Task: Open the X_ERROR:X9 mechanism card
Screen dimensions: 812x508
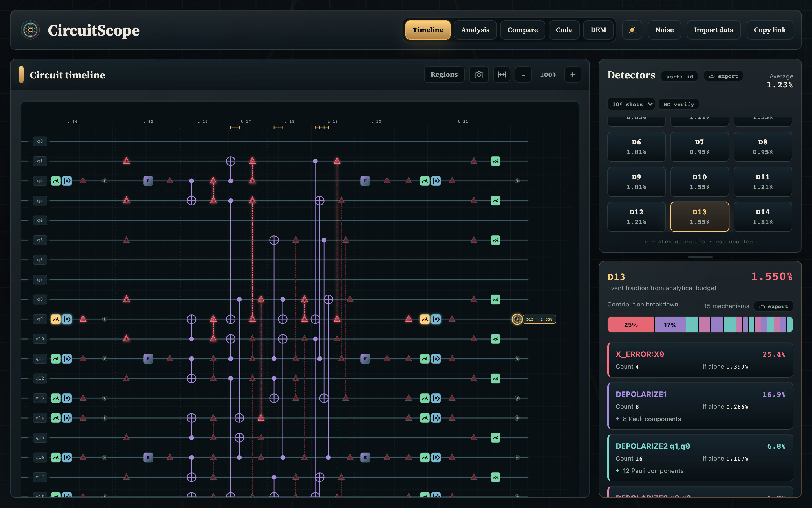Action: [700, 360]
